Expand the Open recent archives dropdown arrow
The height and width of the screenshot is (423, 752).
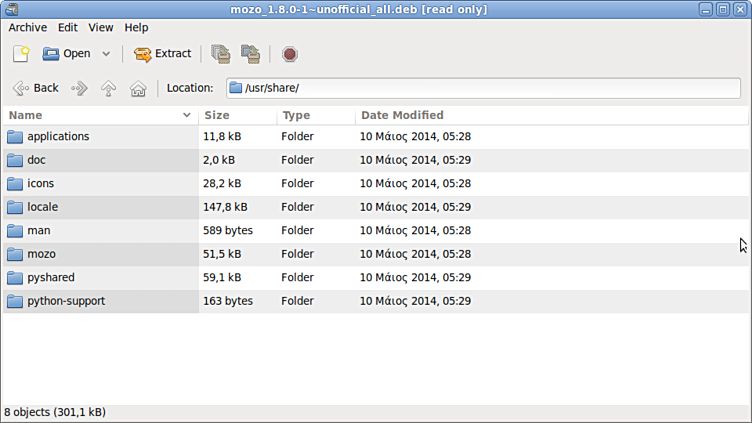(106, 54)
